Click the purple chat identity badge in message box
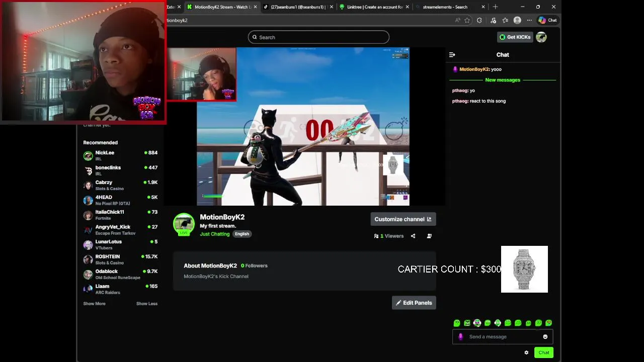 pos(460,337)
